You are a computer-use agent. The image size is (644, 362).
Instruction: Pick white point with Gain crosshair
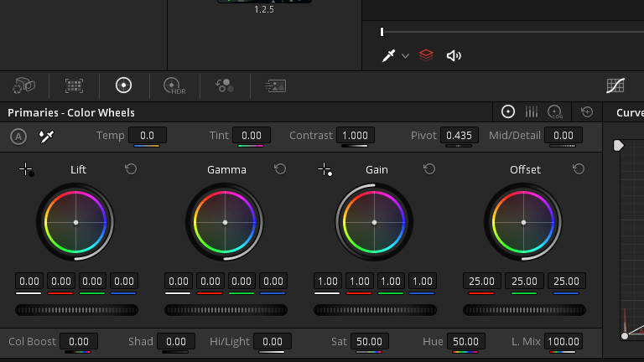pyautogui.click(x=325, y=169)
